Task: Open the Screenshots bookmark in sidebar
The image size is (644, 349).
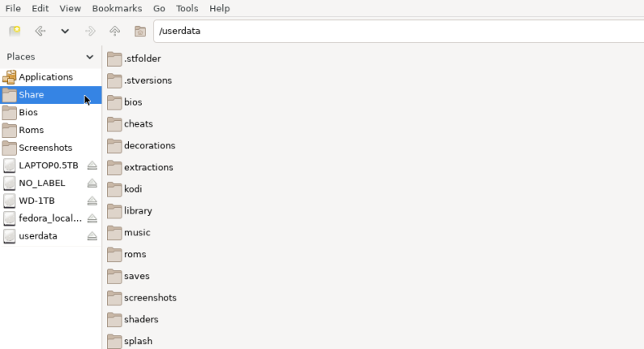Action: 51,147
